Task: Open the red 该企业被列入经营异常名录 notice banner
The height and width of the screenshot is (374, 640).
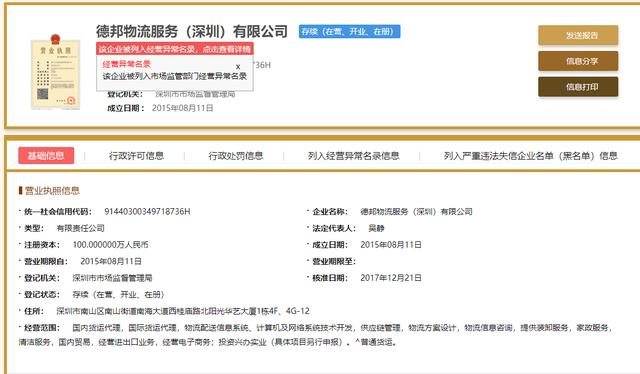Action: tap(175, 49)
